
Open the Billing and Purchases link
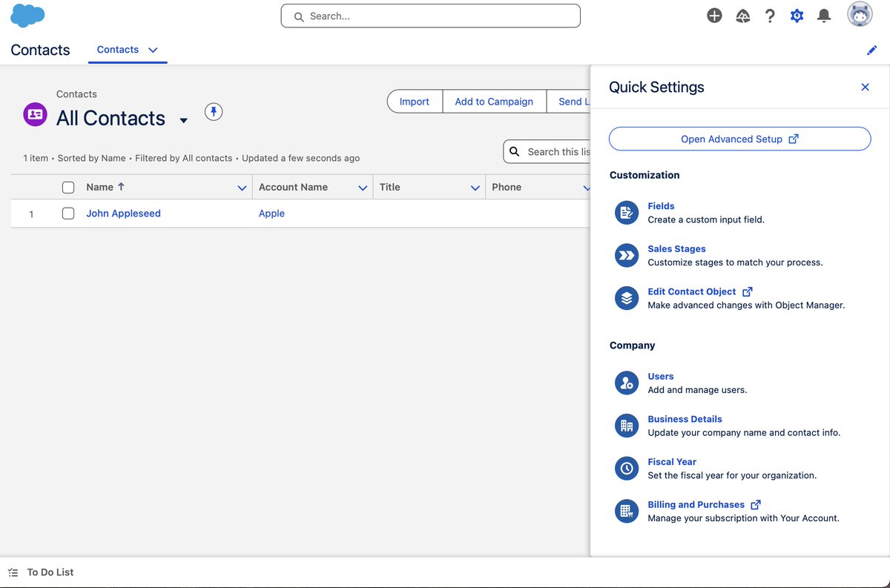(x=696, y=504)
